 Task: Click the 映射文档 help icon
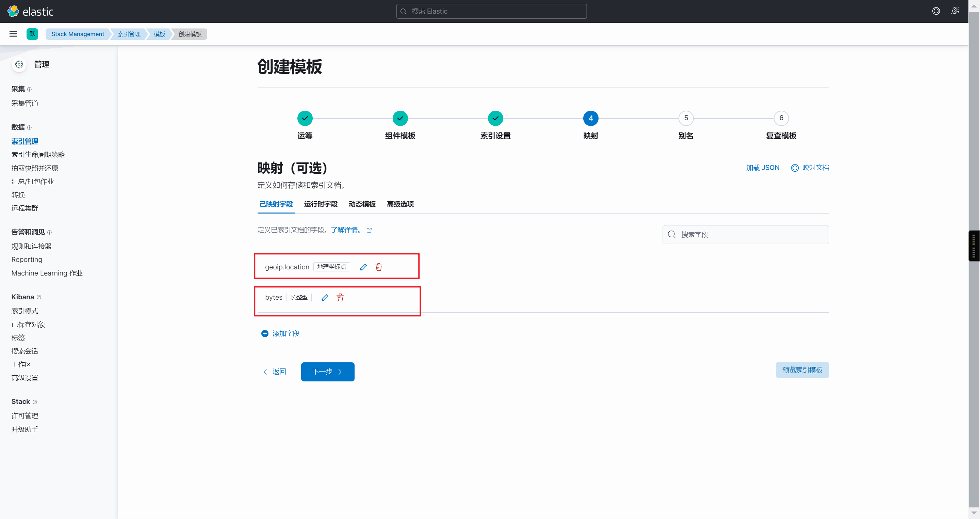[795, 168]
